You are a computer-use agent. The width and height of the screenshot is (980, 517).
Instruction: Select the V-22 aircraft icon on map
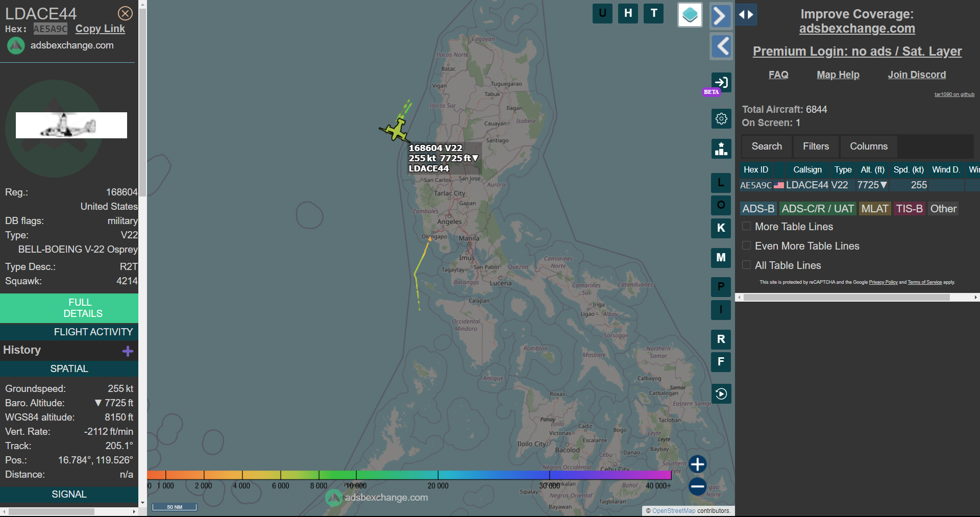pyautogui.click(x=397, y=130)
